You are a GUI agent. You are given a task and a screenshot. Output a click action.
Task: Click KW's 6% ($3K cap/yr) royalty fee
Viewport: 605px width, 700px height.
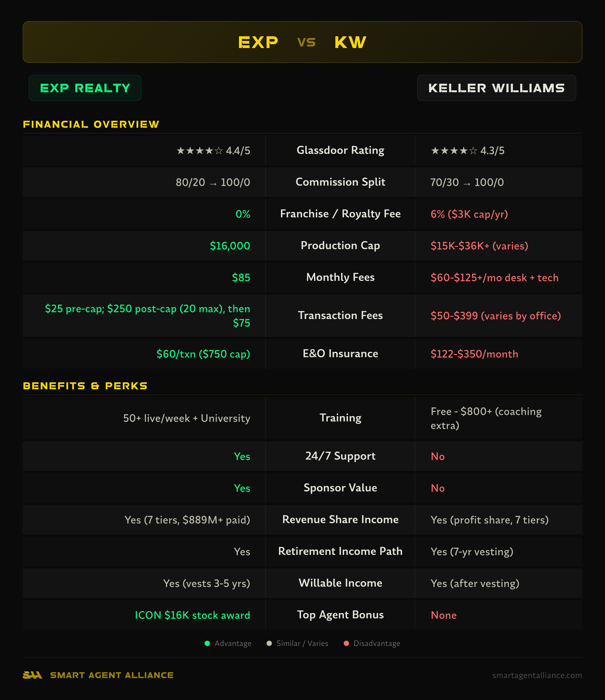(x=469, y=214)
